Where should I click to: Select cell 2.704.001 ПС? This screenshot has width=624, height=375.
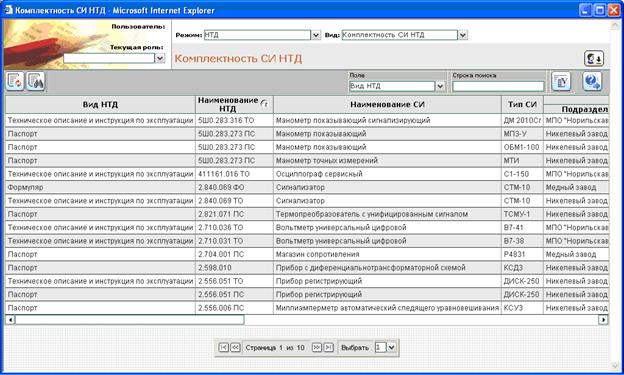[x=234, y=254]
